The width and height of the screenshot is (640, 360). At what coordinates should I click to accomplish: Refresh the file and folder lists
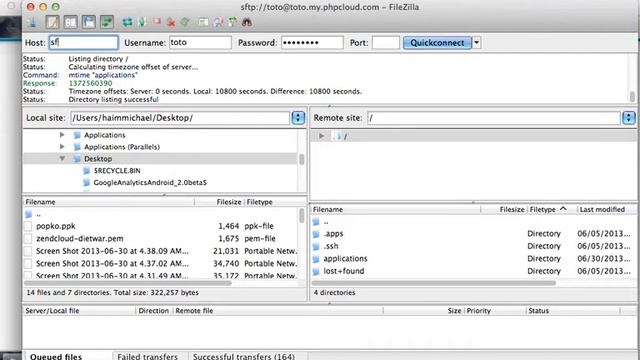(x=127, y=22)
